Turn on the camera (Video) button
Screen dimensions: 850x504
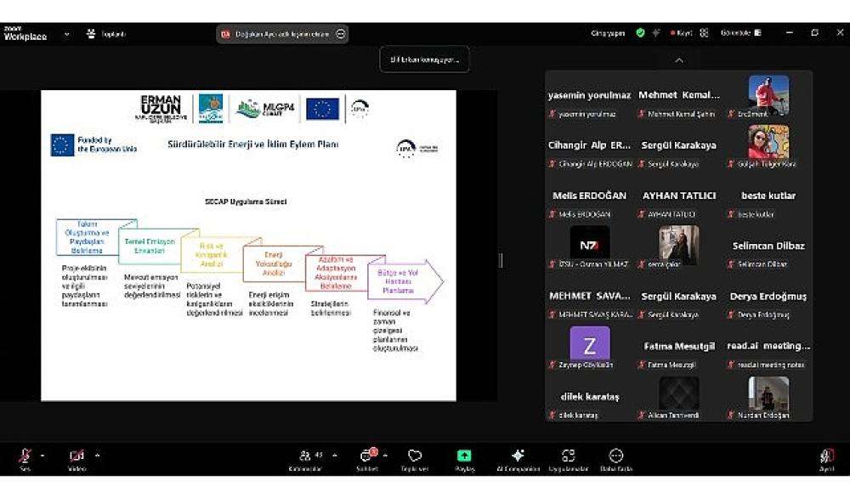click(x=76, y=456)
